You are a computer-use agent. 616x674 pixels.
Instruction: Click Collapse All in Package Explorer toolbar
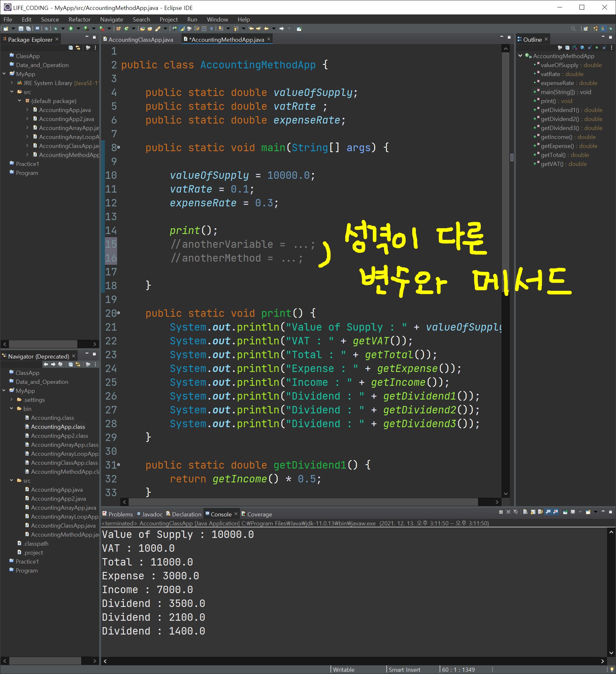(x=71, y=48)
